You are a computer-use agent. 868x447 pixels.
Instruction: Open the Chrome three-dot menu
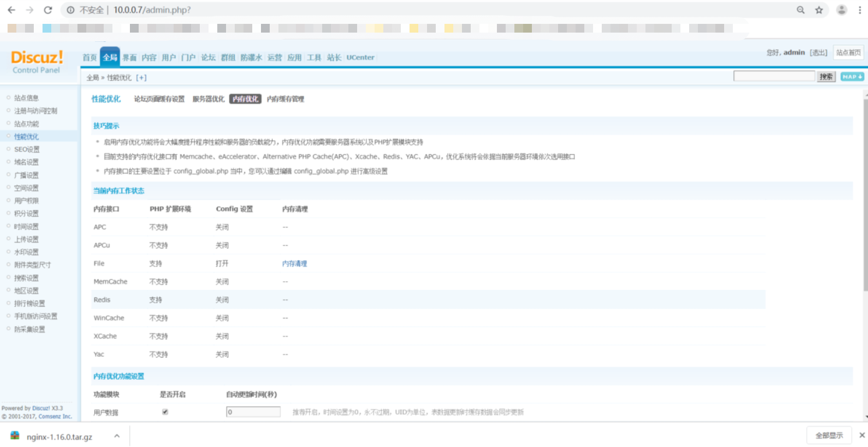(860, 10)
